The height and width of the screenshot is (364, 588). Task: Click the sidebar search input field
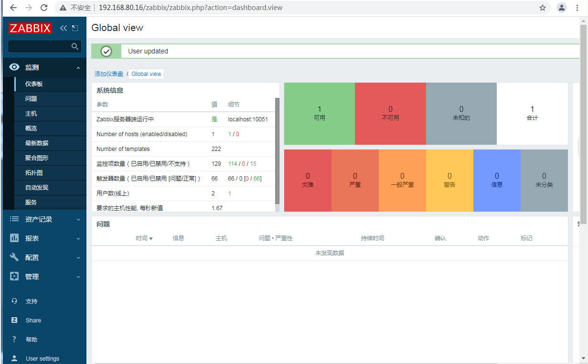(x=39, y=46)
